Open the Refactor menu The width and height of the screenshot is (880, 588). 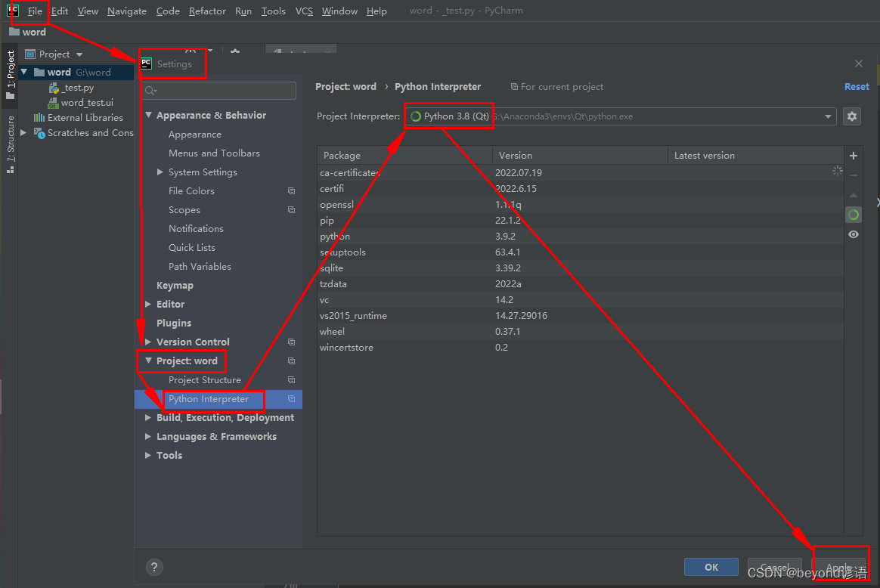coord(207,11)
